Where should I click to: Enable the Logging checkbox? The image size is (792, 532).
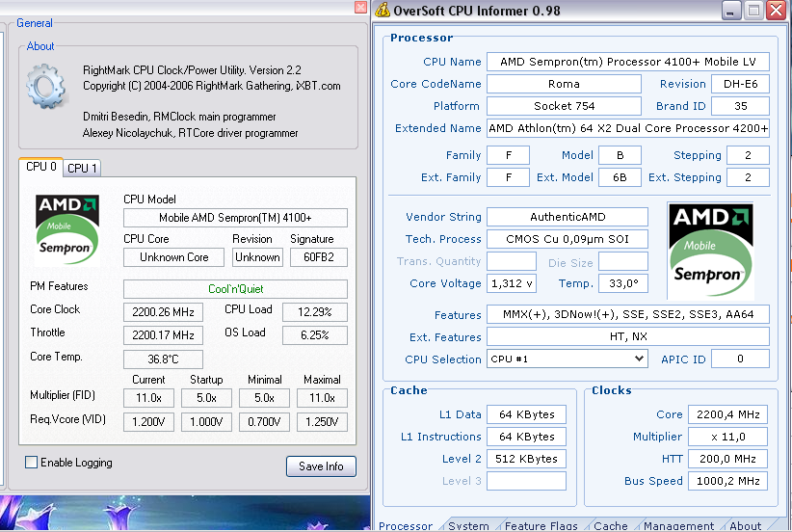point(32,463)
